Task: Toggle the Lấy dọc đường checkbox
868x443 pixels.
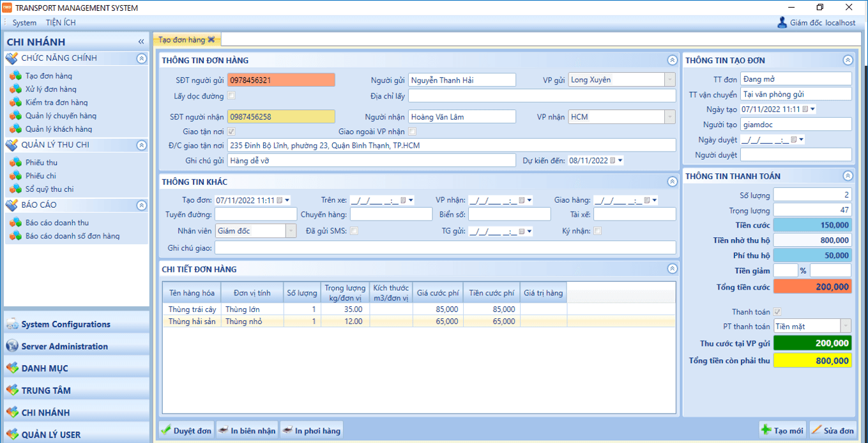Action: (x=232, y=96)
